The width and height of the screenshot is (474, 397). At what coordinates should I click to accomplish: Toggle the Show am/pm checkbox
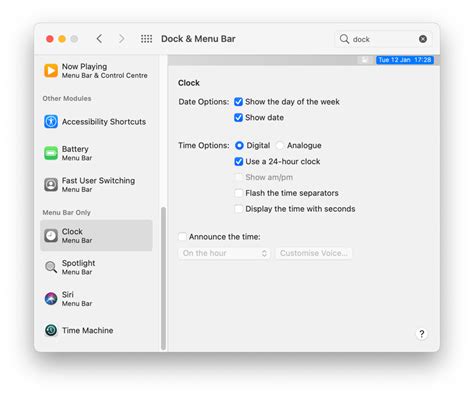239,177
